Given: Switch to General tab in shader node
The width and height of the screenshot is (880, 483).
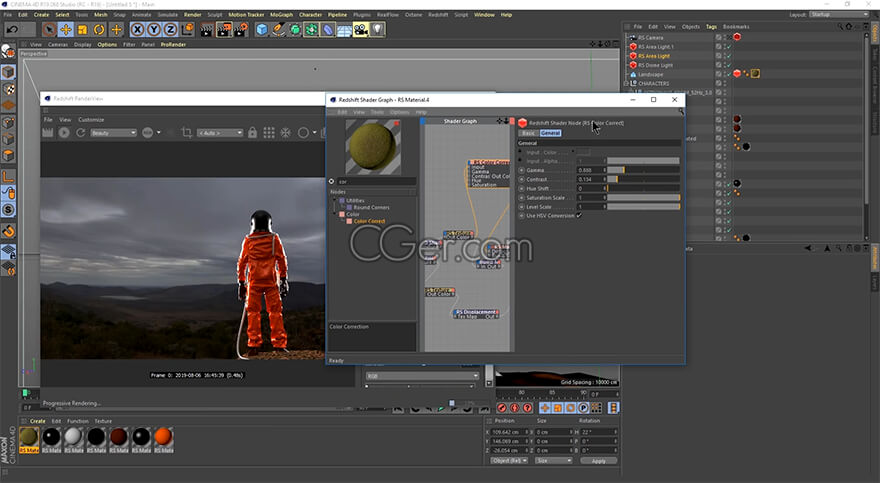Looking at the screenshot, I should [x=550, y=133].
